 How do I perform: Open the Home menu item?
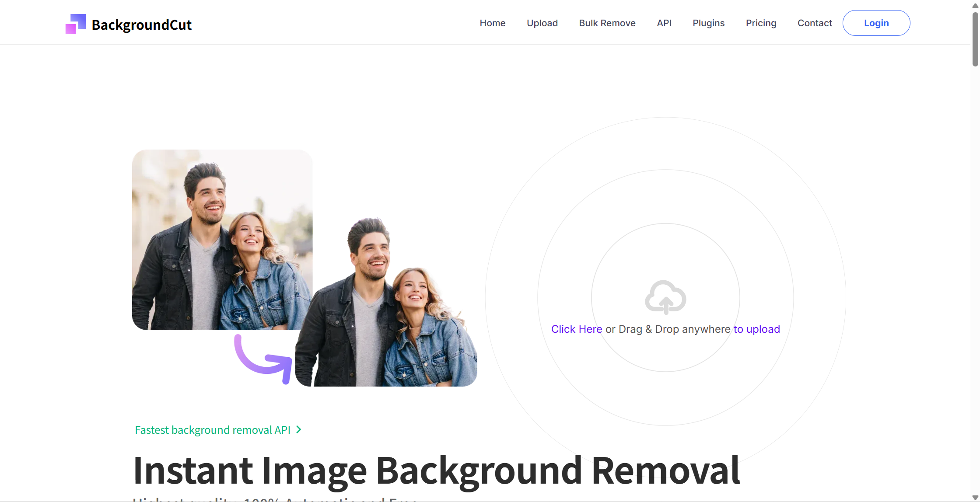pos(492,23)
